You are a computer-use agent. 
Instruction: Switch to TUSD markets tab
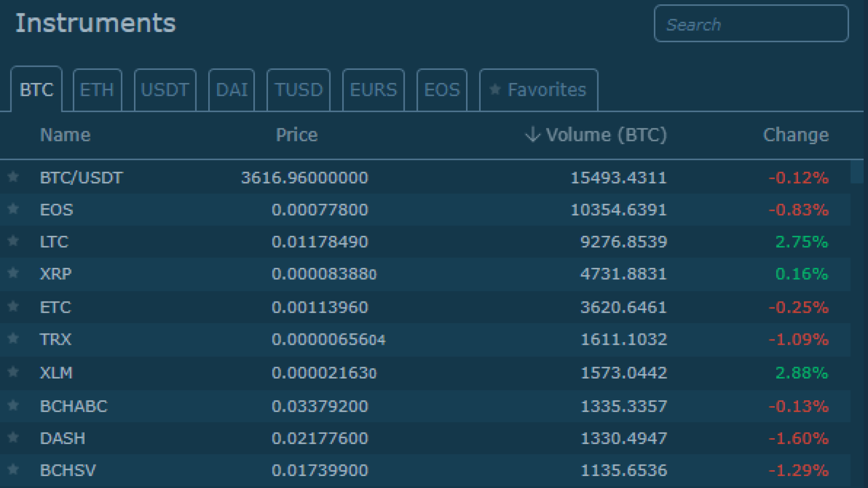[x=298, y=90]
